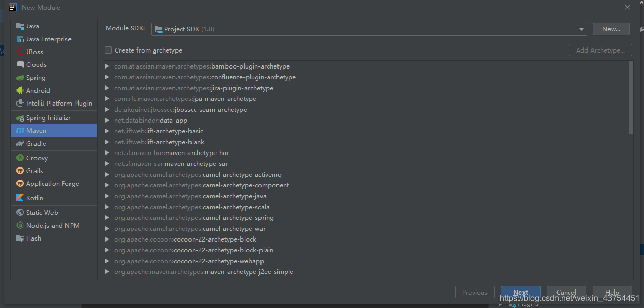The image size is (644, 308).
Task: Enable the Create from archetype checkbox
Action: [108, 50]
